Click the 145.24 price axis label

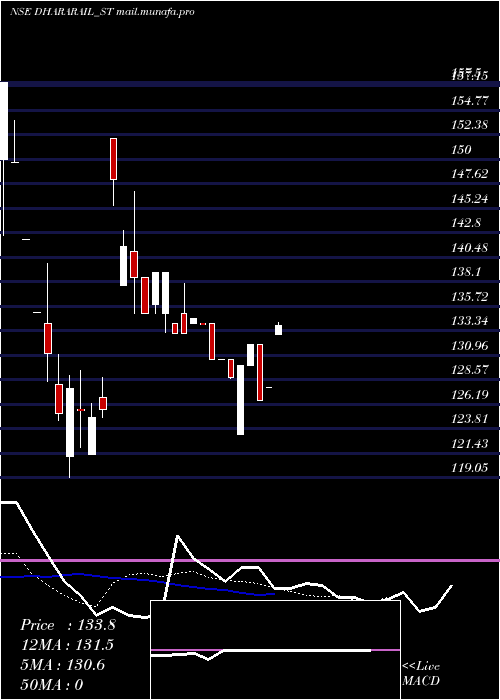point(469,198)
